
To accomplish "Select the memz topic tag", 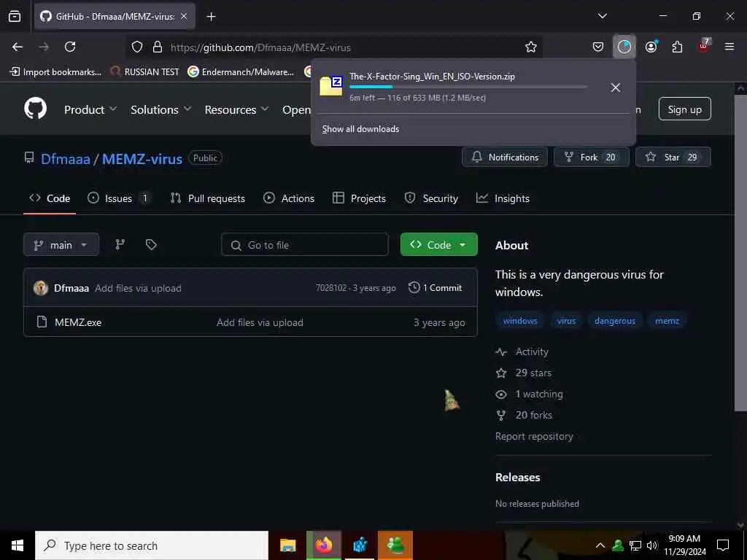I will click(x=667, y=321).
